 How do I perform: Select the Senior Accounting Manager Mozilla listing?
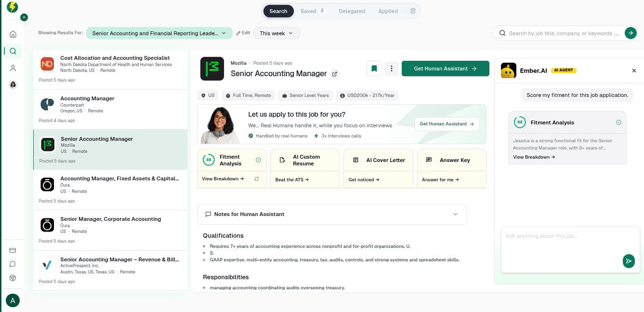110,149
